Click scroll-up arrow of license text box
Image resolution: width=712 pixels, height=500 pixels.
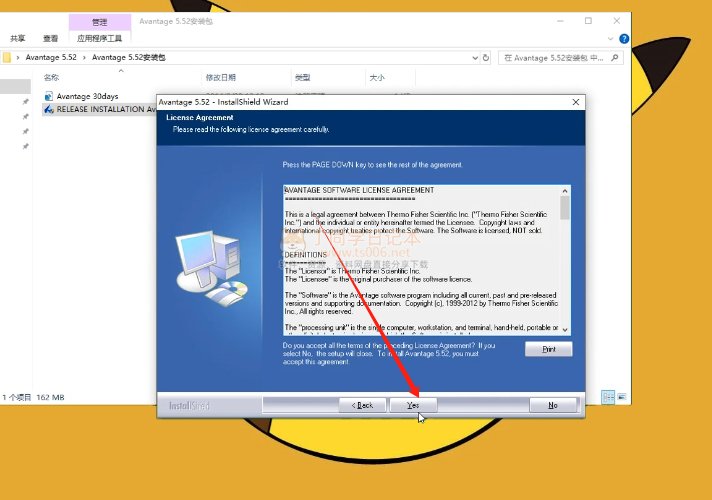pyautogui.click(x=565, y=191)
